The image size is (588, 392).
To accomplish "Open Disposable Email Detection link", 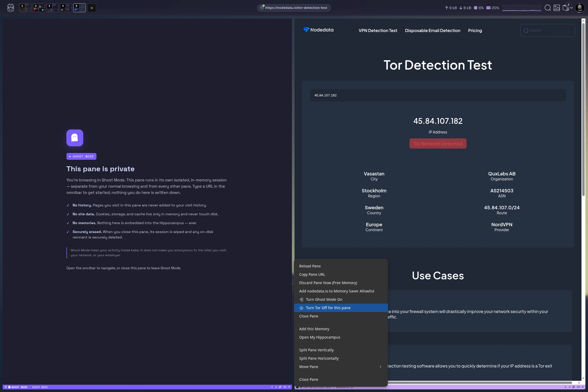I will 432,30.
